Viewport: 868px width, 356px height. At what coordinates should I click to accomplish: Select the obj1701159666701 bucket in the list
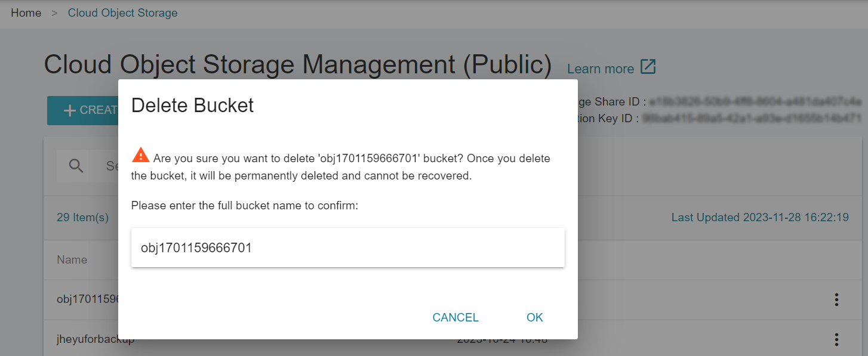pos(88,299)
